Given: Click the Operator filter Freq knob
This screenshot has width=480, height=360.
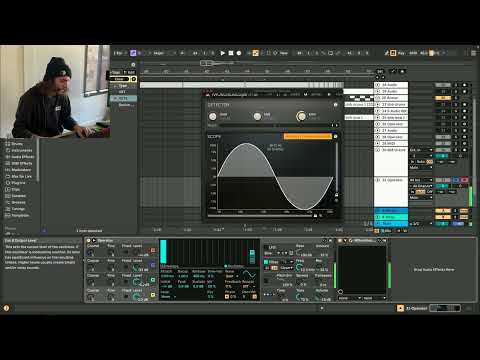Looking at the screenshot, I should [x=299, y=268].
